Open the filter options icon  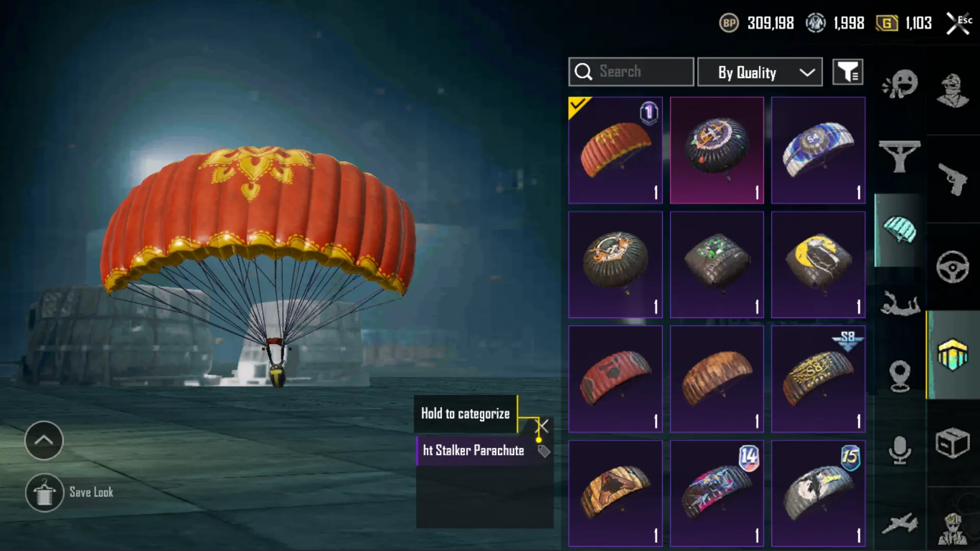coord(848,72)
